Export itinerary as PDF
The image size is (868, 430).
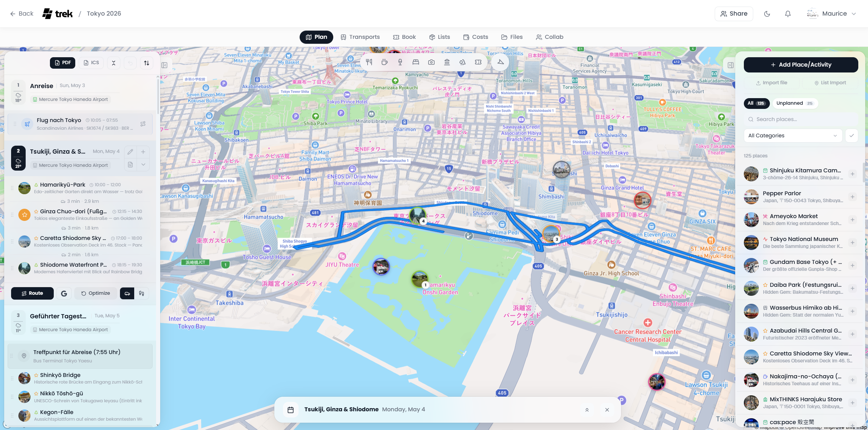[63, 63]
